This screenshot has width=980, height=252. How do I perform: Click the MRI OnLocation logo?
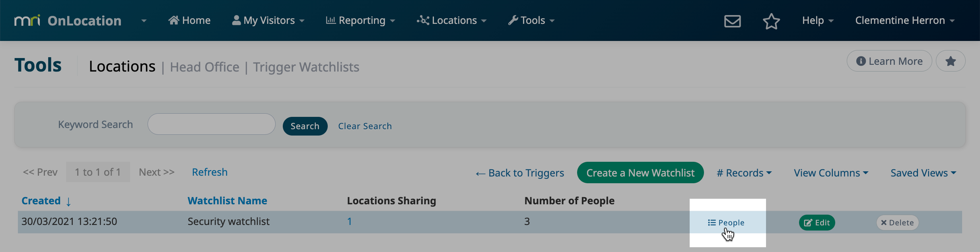(x=68, y=21)
